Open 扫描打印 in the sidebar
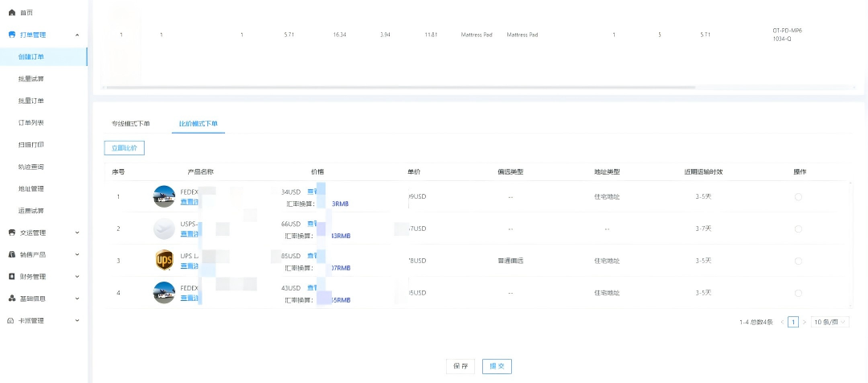Image resolution: width=868 pixels, height=383 pixels. [31, 145]
